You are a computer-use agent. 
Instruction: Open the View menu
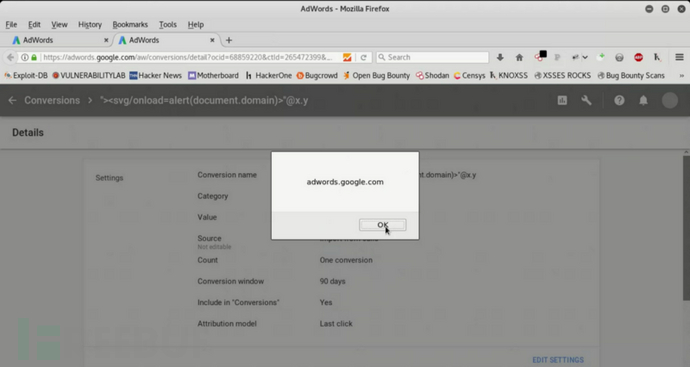click(x=59, y=25)
